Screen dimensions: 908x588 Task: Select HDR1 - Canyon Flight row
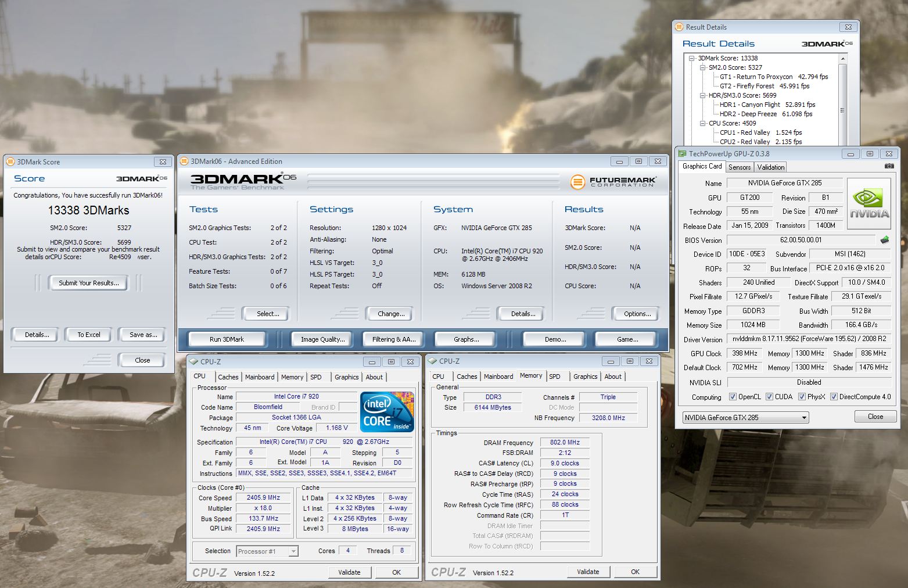click(767, 105)
